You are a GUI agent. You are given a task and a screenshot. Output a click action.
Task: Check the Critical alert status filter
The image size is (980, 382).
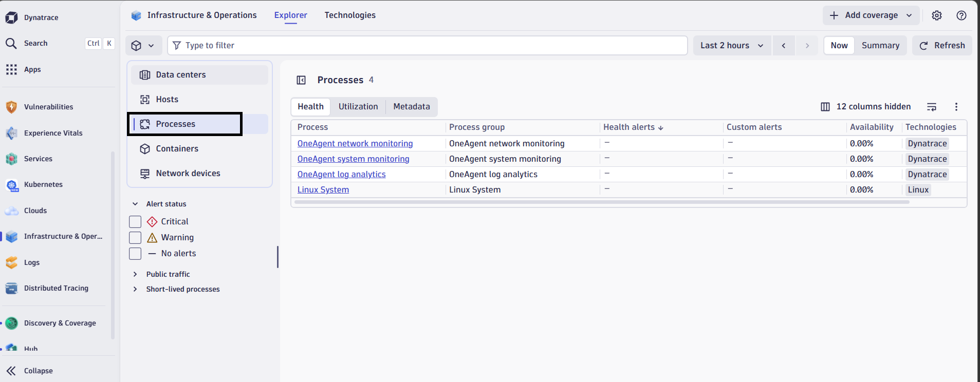tap(135, 222)
